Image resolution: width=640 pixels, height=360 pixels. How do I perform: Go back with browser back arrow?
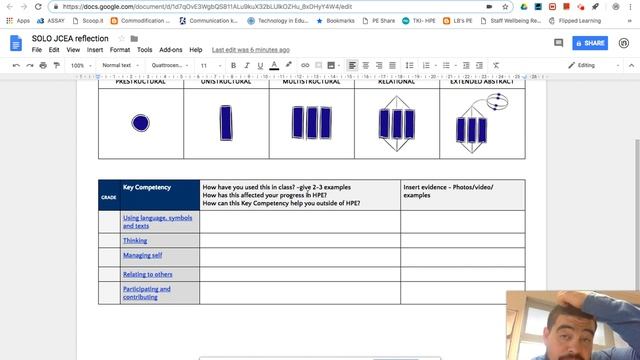coord(10,7)
